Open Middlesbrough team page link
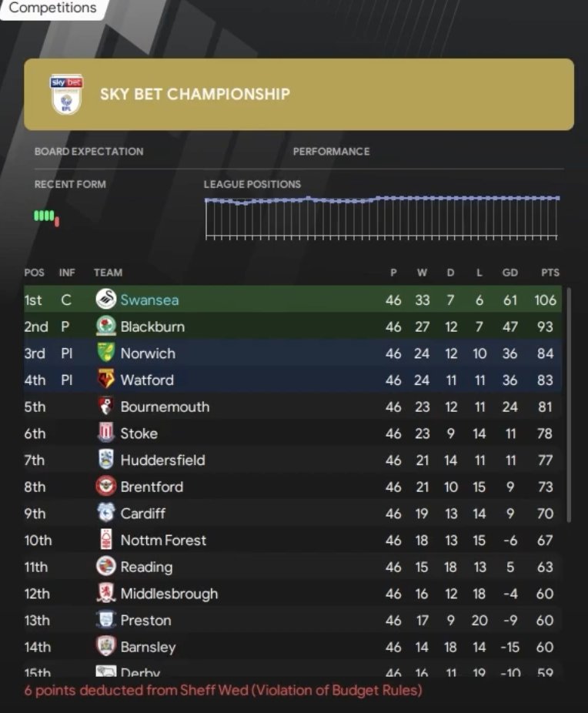The width and height of the screenshot is (588, 713). click(169, 594)
